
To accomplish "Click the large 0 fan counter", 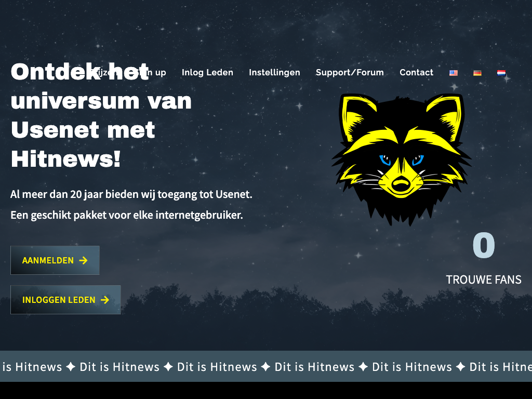I will tap(484, 245).
